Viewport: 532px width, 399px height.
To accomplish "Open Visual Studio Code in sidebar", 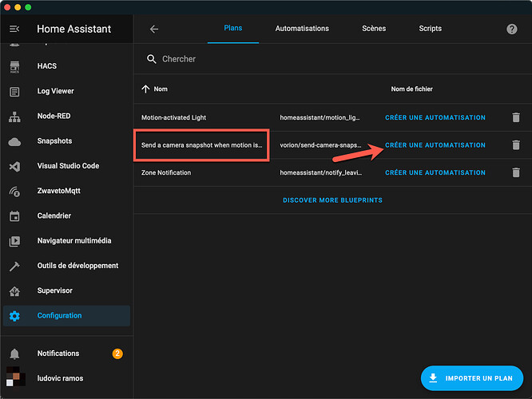I will coord(68,166).
